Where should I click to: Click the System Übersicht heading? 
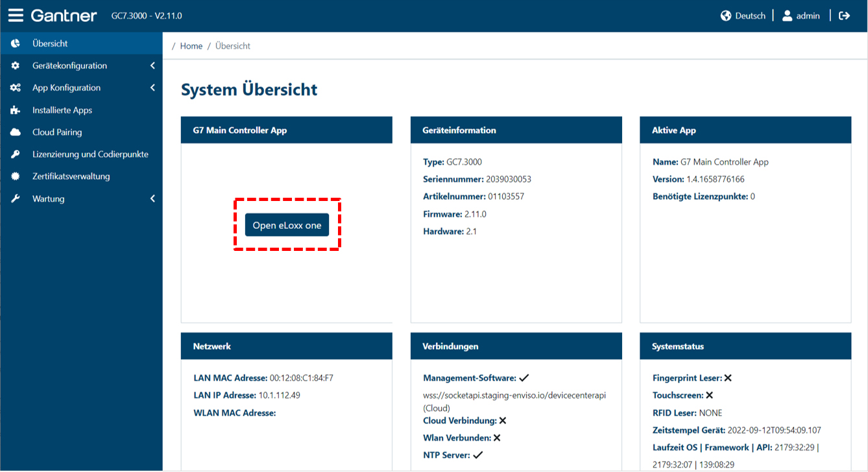(249, 89)
